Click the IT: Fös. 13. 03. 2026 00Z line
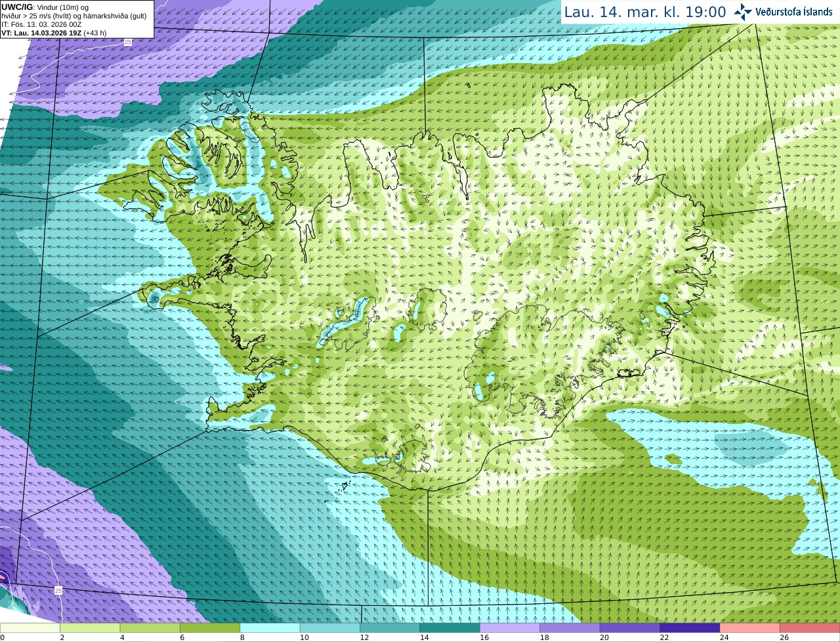 coord(41,24)
